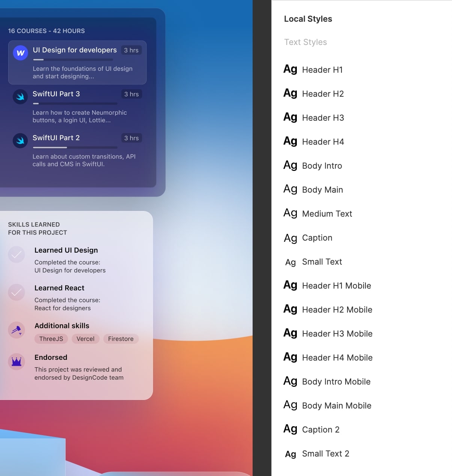Click the checkmark circle beside Learned UI Design
The image size is (452, 476).
16,254
